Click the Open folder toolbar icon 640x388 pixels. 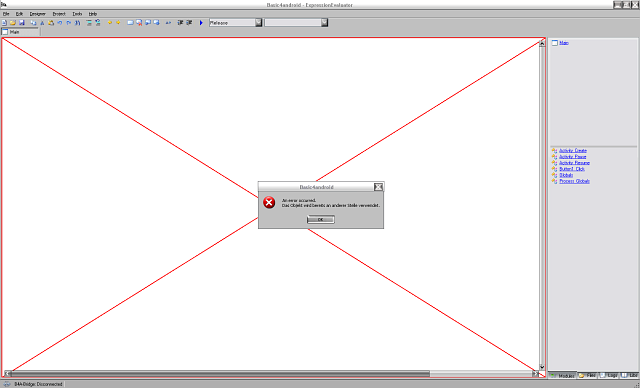pos(13,23)
